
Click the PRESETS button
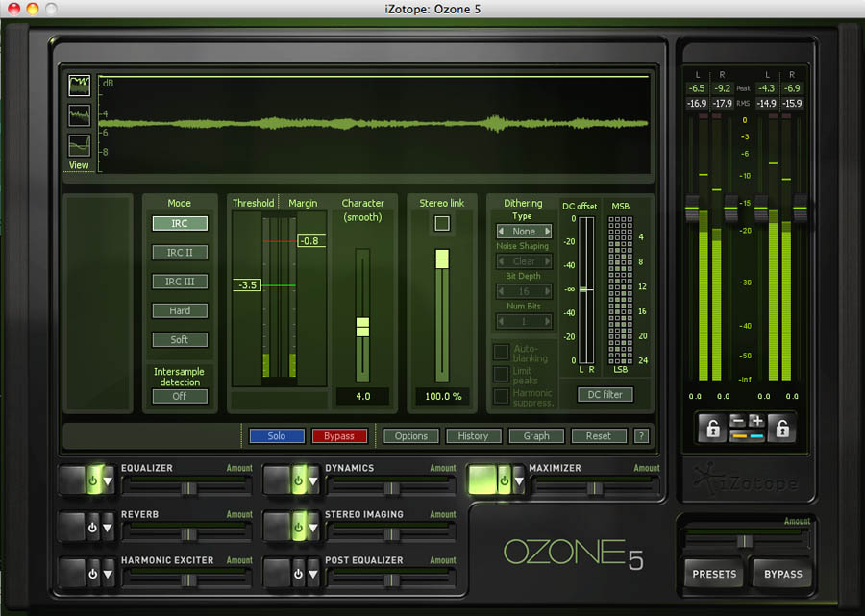click(x=714, y=574)
